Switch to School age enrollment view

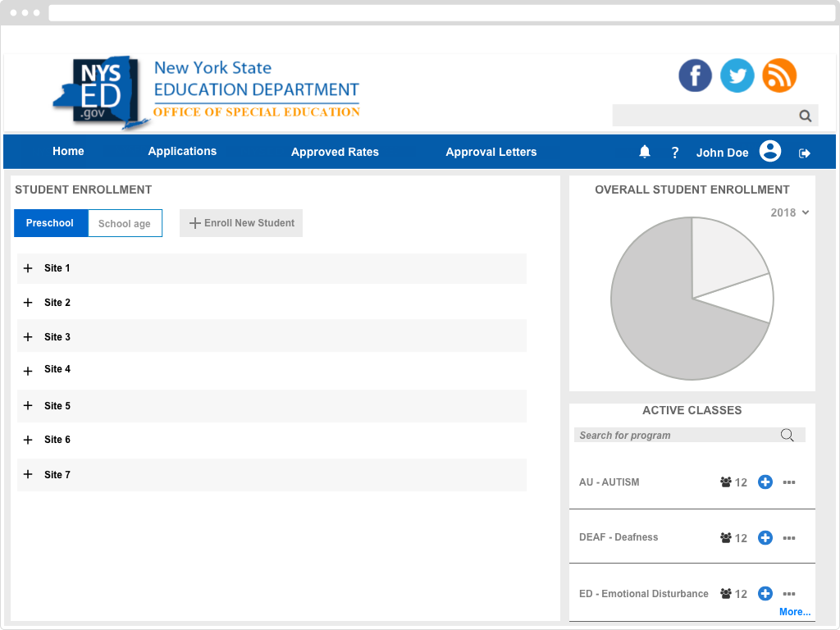click(x=125, y=223)
